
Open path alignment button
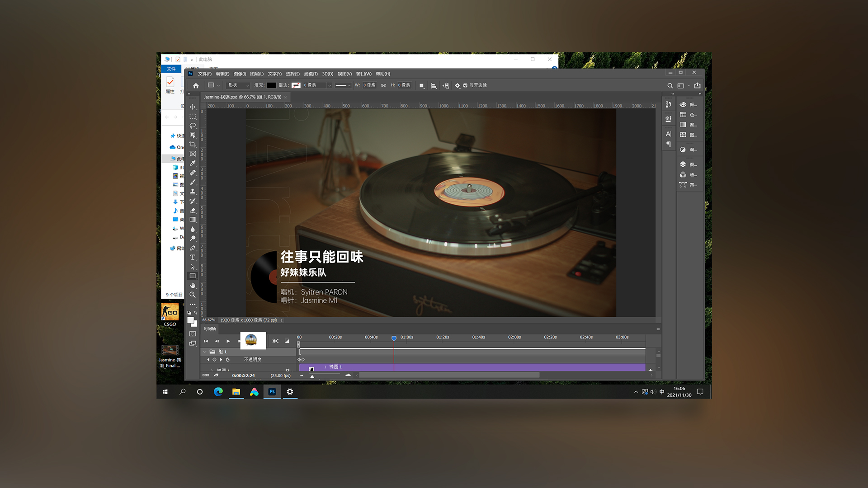pos(434,85)
